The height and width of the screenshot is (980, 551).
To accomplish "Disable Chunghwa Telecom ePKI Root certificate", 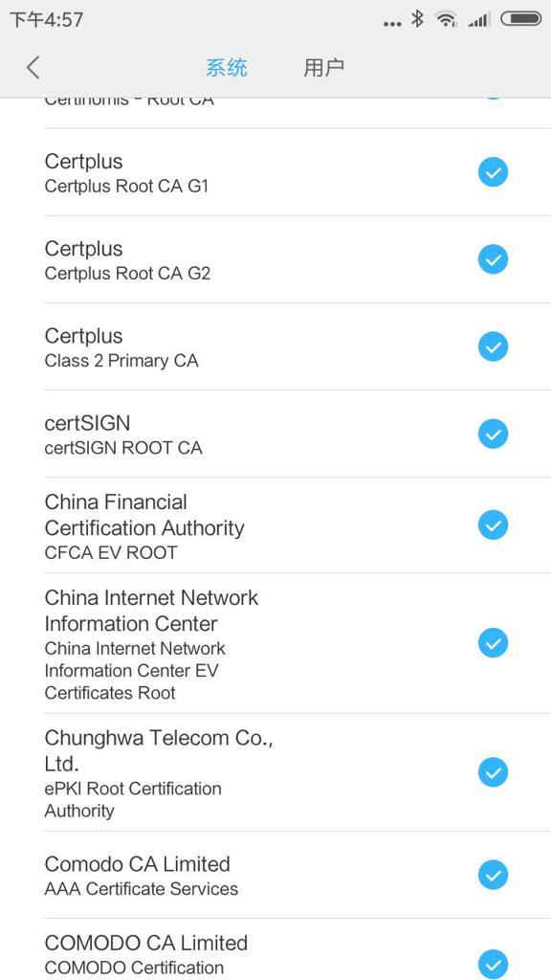I will click(493, 772).
